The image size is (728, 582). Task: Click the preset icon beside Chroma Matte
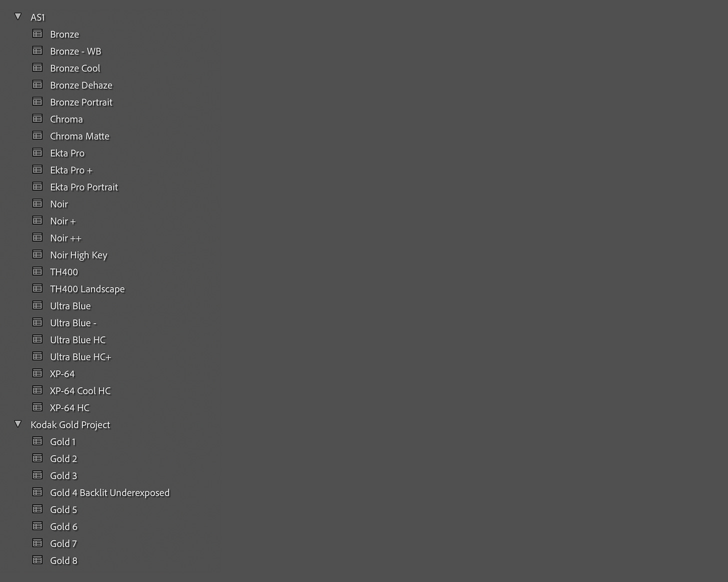pyautogui.click(x=37, y=136)
